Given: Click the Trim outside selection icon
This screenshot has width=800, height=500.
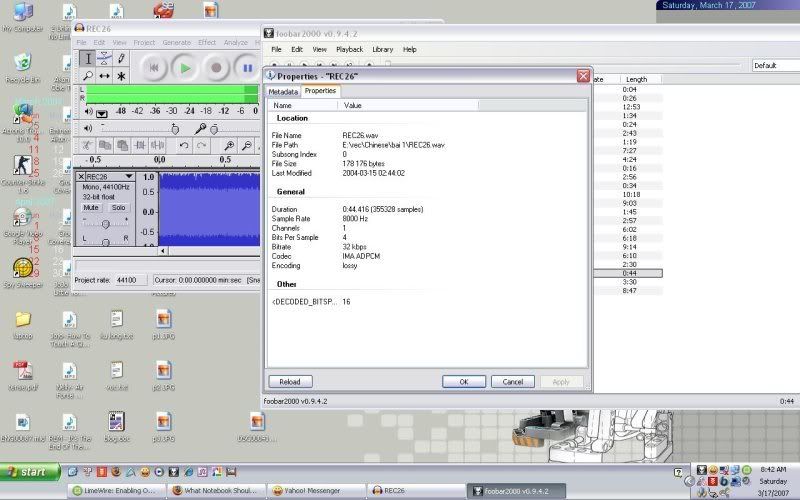Looking at the screenshot, I should (x=140, y=146).
